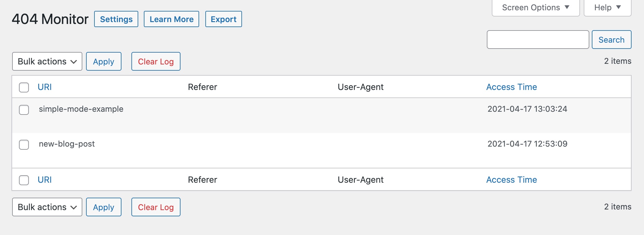Click Access Time link in table footer
644x235 pixels.
click(511, 180)
